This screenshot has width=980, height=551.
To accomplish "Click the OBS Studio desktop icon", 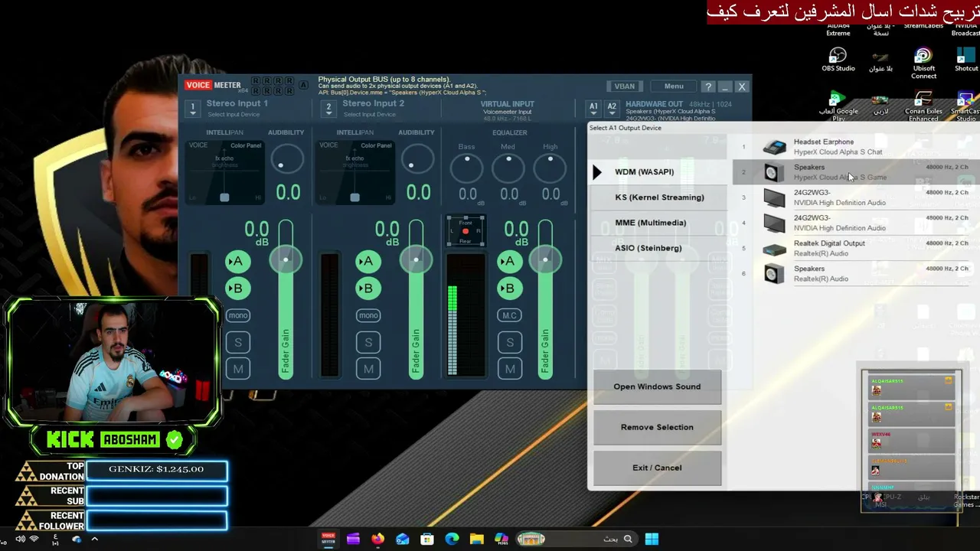I will tap(838, 60).
